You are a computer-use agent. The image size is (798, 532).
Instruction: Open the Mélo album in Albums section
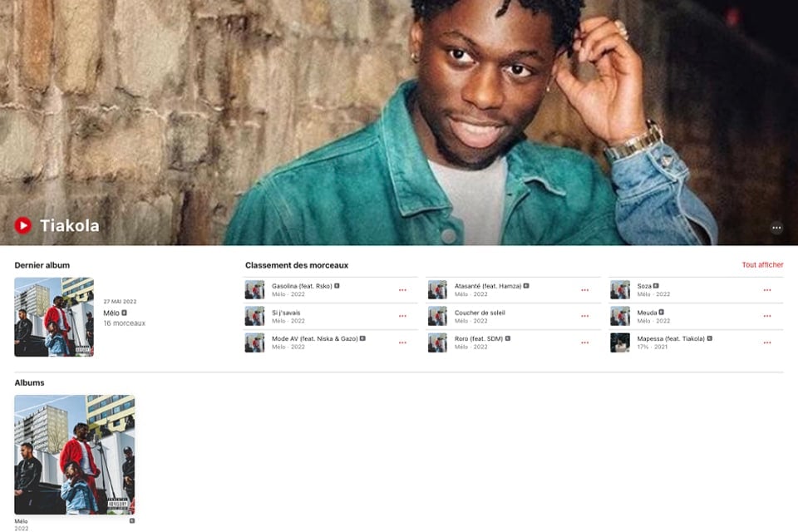point(74,455)
